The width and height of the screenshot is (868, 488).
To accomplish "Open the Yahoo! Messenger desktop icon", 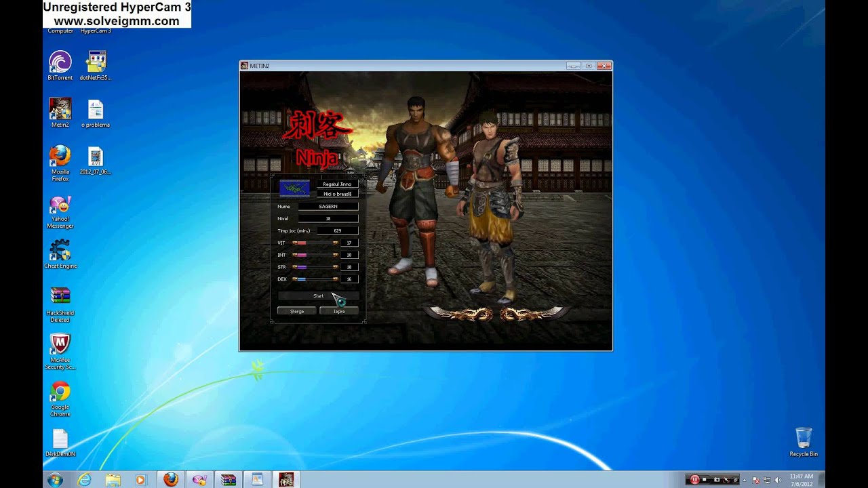I will (x=60, y=205).
